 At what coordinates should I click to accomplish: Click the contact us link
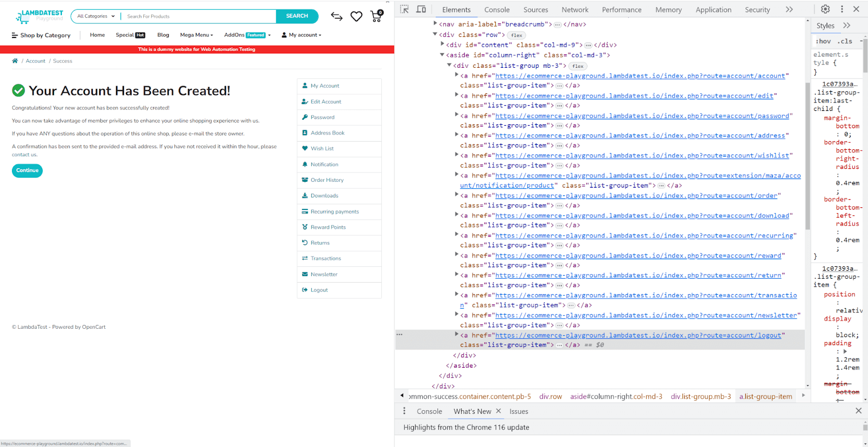(24, 155)
